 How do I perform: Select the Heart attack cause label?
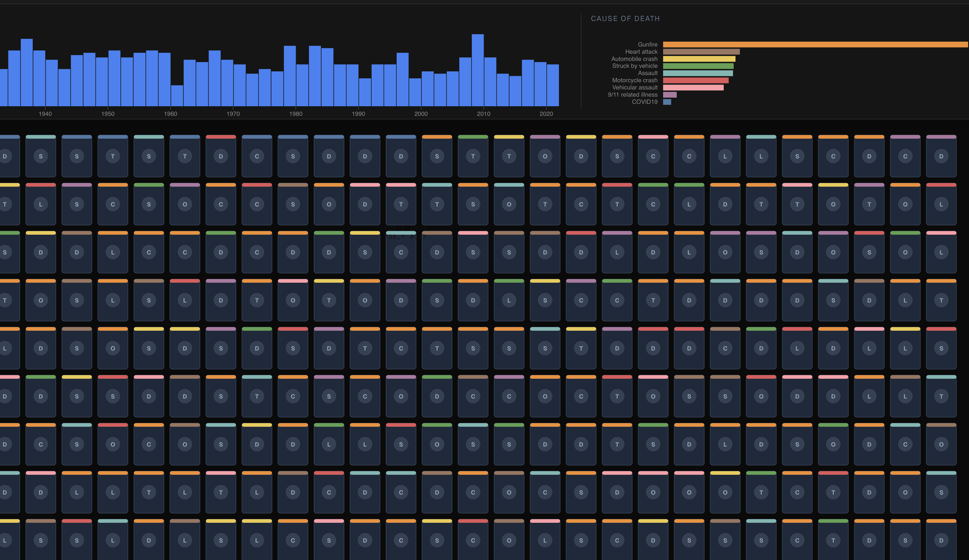coord(641,52)
